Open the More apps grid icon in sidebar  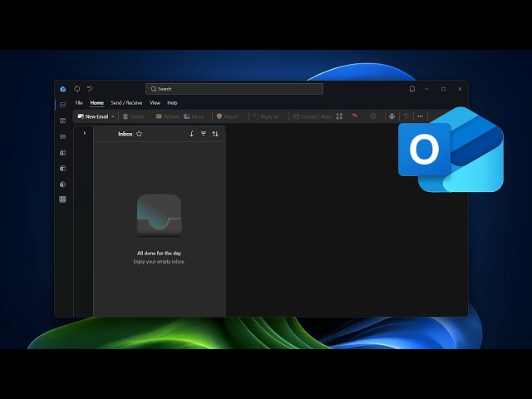point(63,199)
